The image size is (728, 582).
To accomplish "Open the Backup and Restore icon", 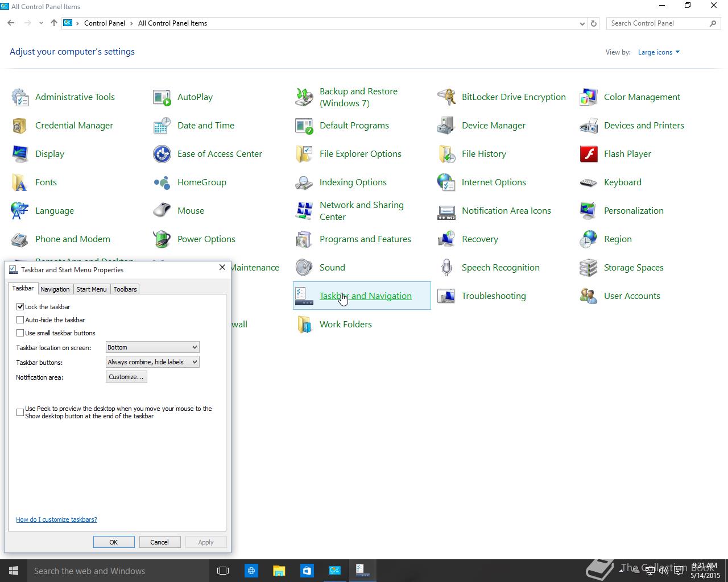I will click(304, 97).
